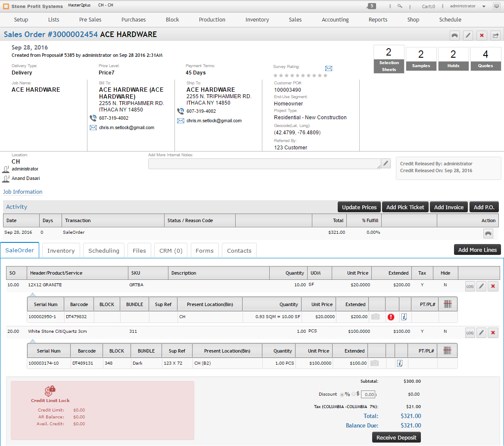Image resolution: width=504 pixels, height=446 pixels.
Task: Open LOG for White Stone CitiQuartz line
Action: click(470, 333)
